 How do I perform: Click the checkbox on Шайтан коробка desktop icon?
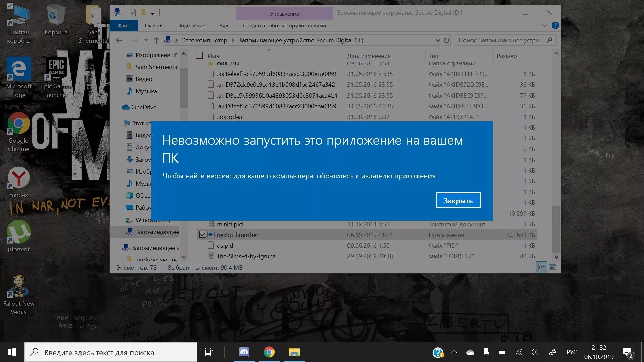click(x=10, y=6)
